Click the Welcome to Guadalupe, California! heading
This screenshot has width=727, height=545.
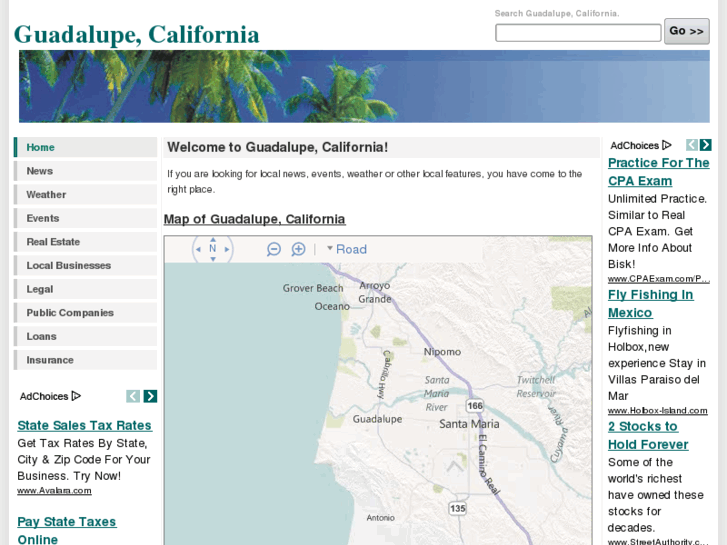point(277,147)
